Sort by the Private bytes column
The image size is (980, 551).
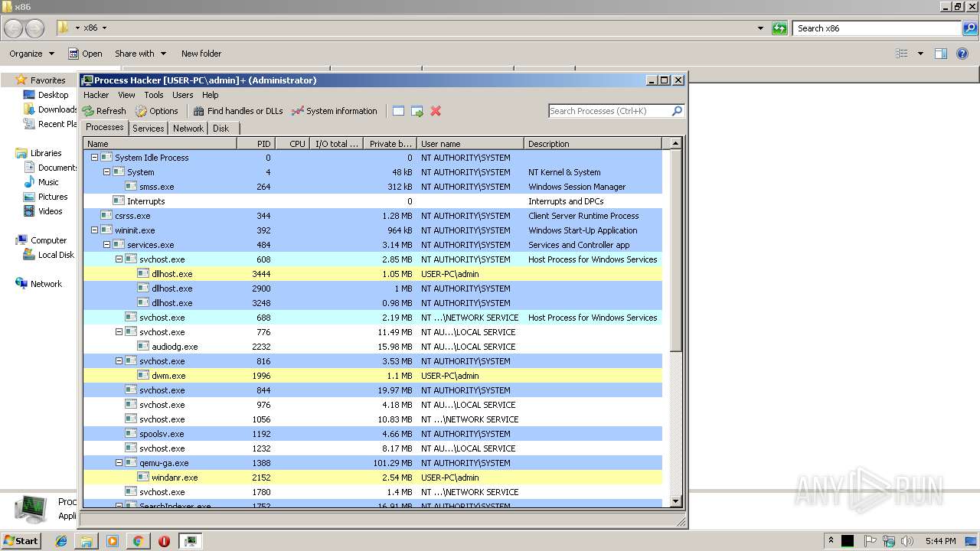[x=390, y=144]
